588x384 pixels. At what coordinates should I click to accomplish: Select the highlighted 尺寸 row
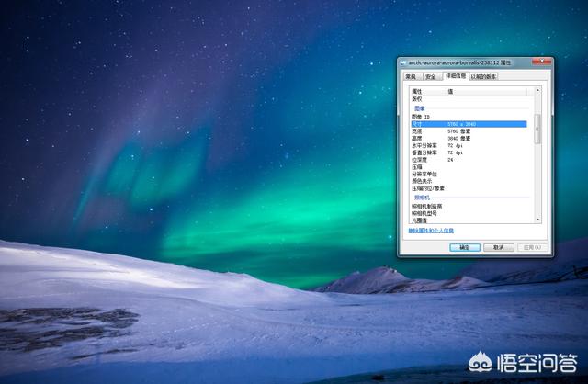point(469,124)
